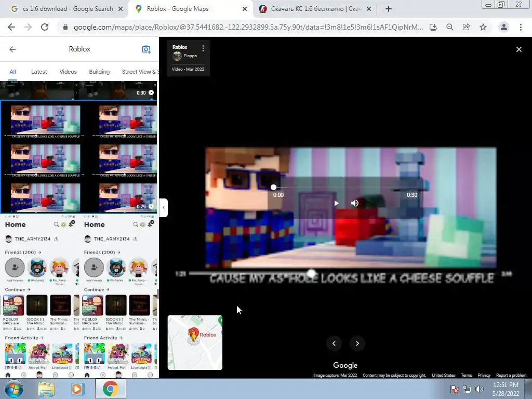Open the Street View & 360 tab
Viewport: 532px width, 399px height.
(x=140, y=72)
